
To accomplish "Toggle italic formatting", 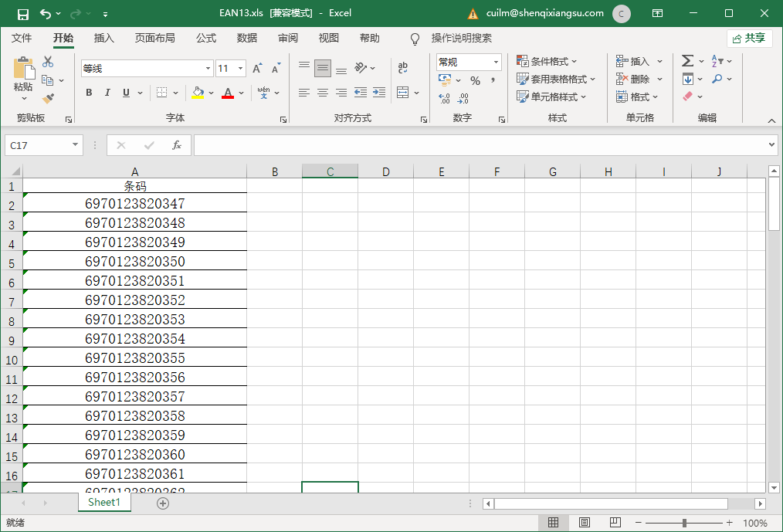I will (107, 93).
